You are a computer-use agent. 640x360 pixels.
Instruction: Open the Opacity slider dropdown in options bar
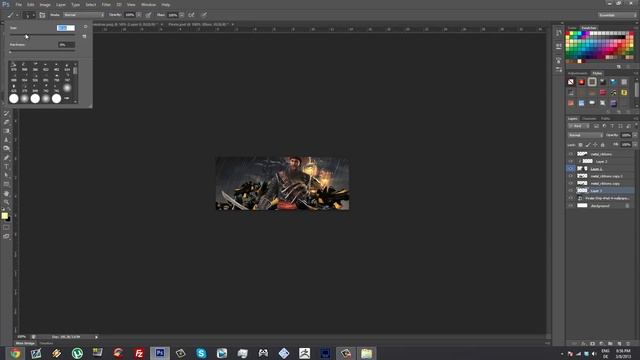point(139,15)
